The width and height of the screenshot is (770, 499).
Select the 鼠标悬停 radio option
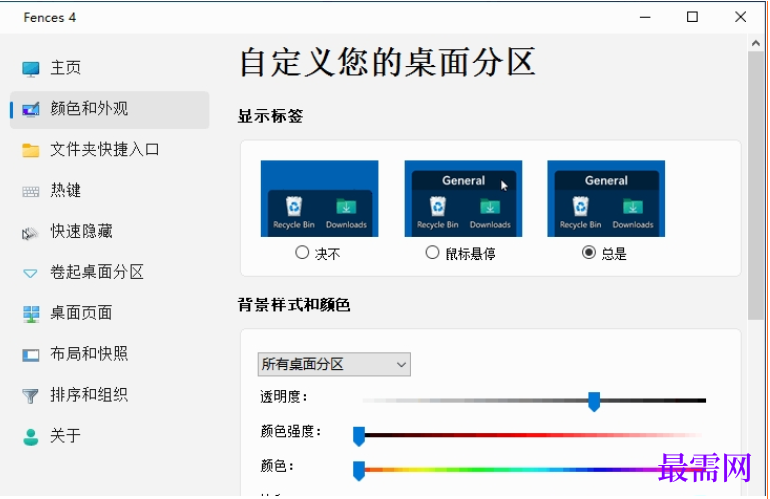click(432, 252)
